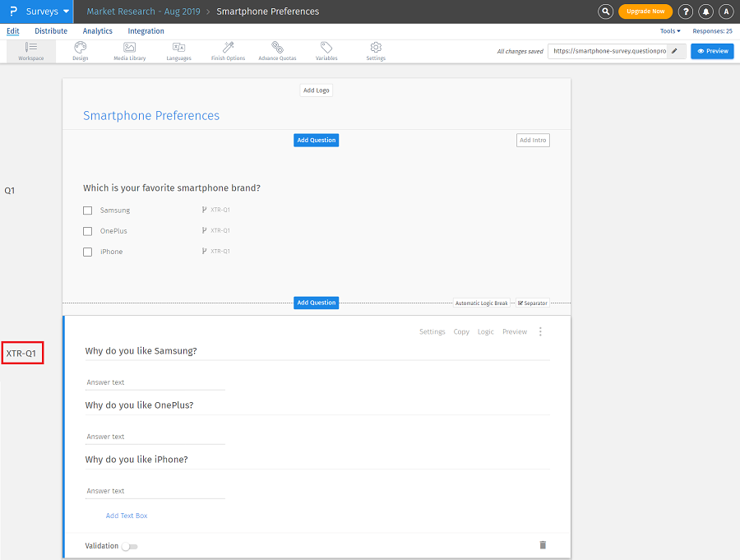This screenshot has height=560, width=740.
Task: Click the Smartphone Preferences survey title
Action: (x=151, y=116)
